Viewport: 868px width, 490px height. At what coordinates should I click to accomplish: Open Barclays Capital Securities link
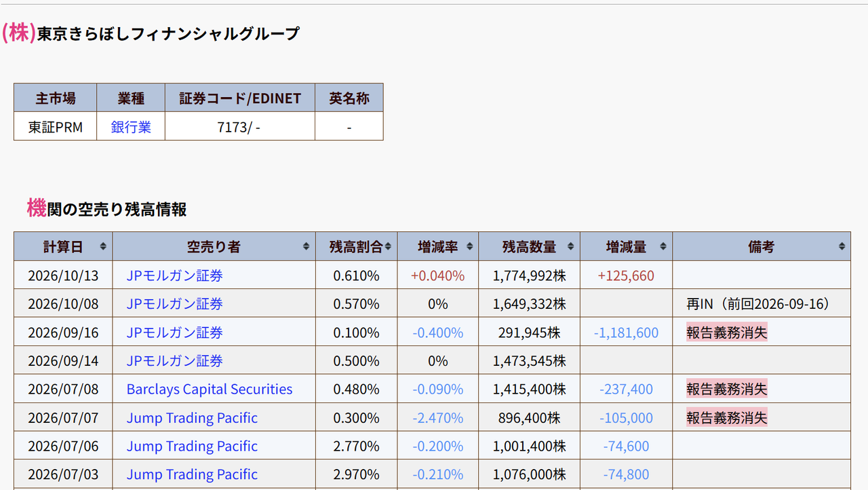click(210, 390)
